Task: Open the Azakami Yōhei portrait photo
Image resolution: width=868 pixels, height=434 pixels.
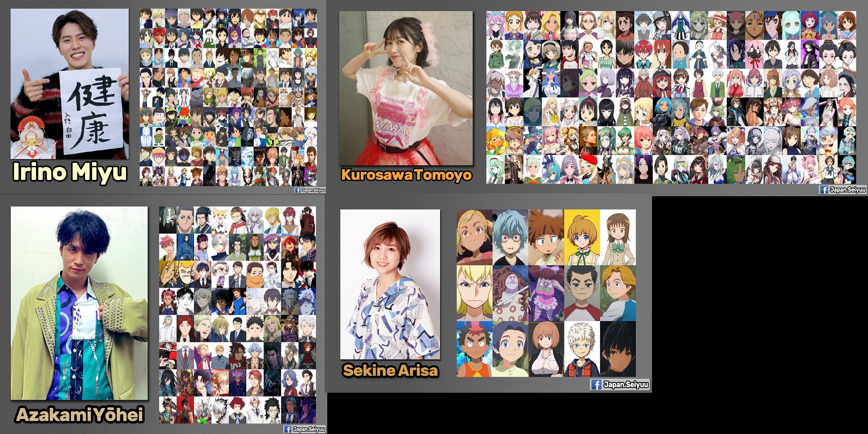Action: tap(79, 303)
